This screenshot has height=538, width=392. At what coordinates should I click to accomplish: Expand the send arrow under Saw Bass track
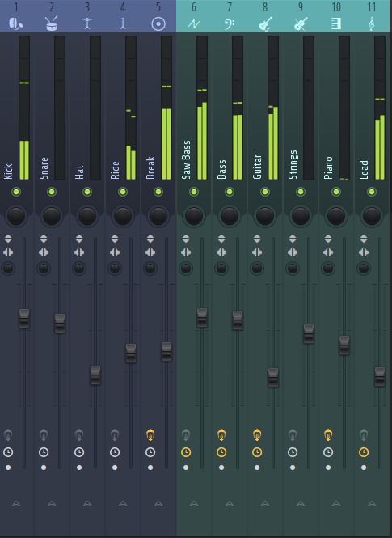pos(194,503)
